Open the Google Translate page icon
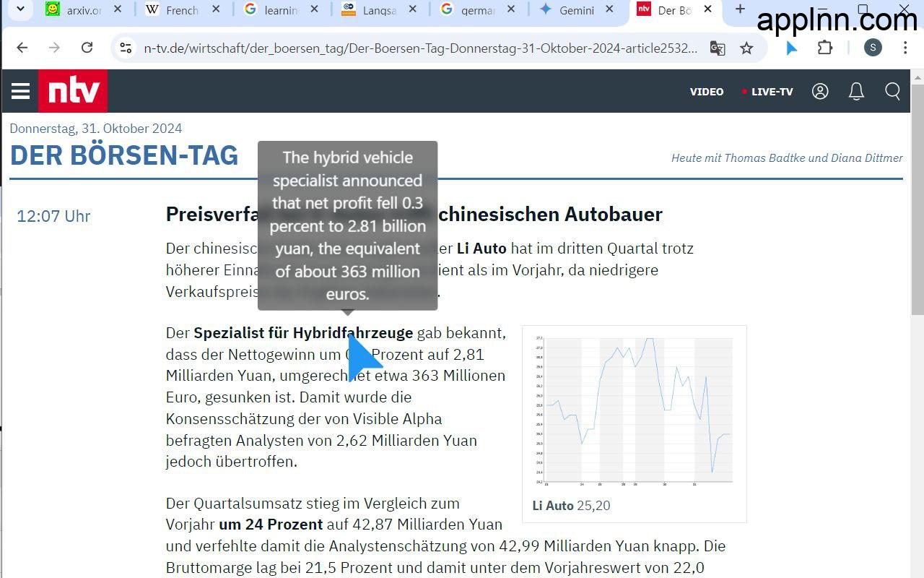Image resolution: width=924 pixels, height=578 pixels. (718, 48)
